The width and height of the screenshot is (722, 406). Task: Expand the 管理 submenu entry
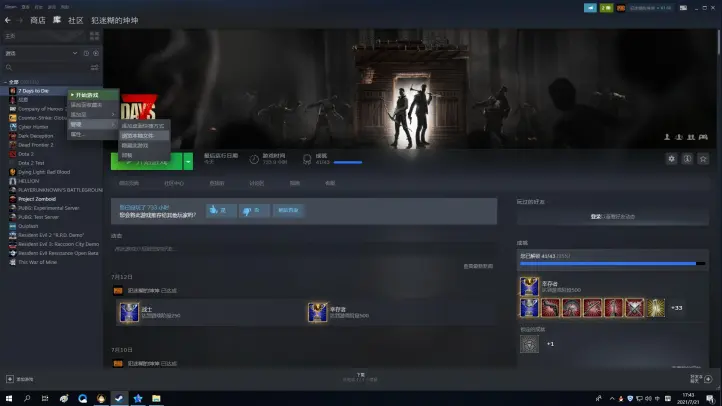point(93,124)
